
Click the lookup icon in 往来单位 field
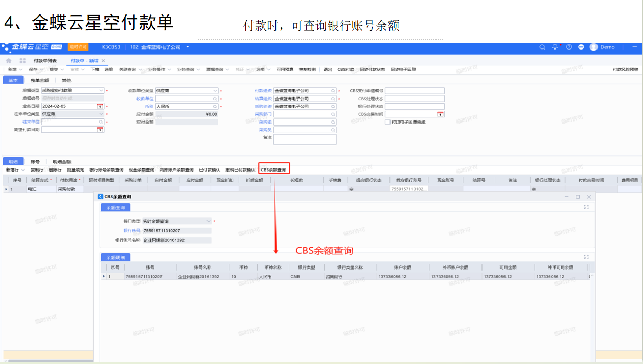pos(101,122)
